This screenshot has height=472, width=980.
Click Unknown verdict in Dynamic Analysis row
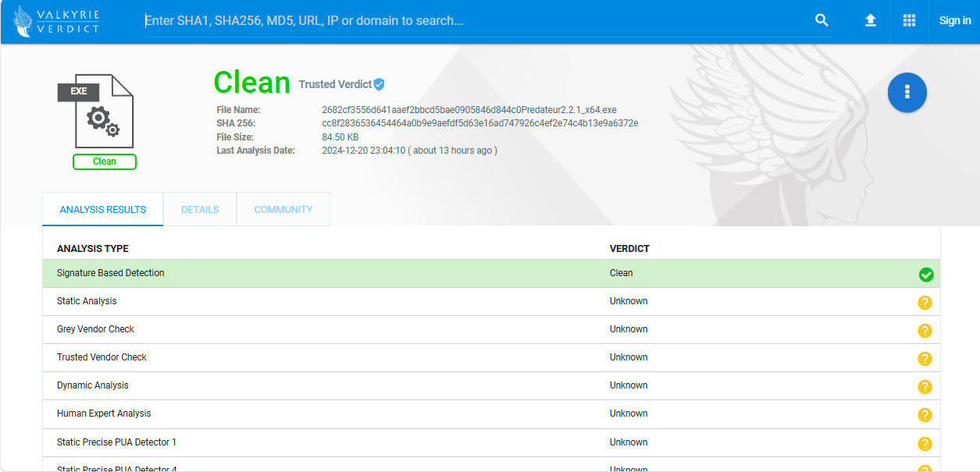[x=629, y=385]
